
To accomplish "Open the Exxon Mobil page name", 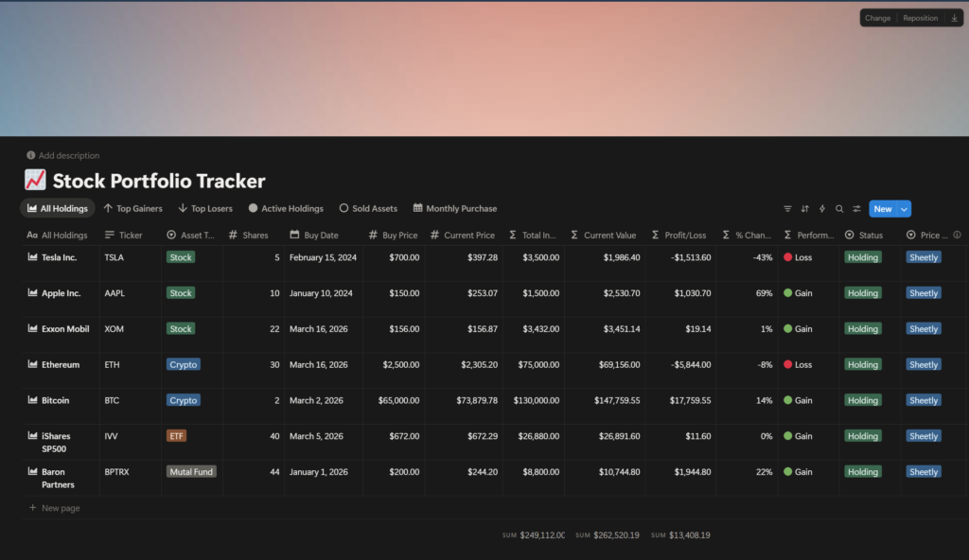I will (65, 329).
